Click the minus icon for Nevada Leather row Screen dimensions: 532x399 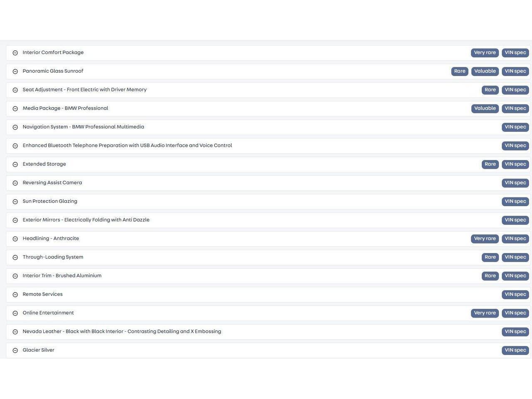click(x=15, y=332)
